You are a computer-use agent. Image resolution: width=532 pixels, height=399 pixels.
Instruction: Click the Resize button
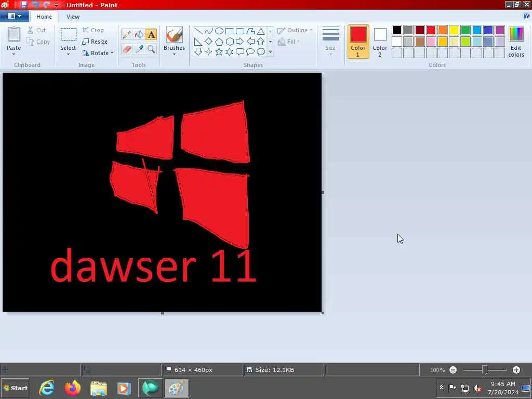coord(95,42)
